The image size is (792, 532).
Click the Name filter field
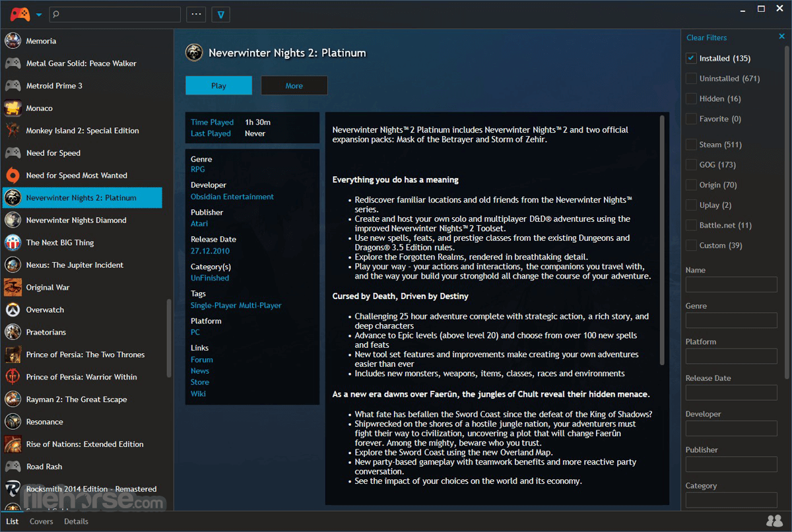tap(731, 284)
